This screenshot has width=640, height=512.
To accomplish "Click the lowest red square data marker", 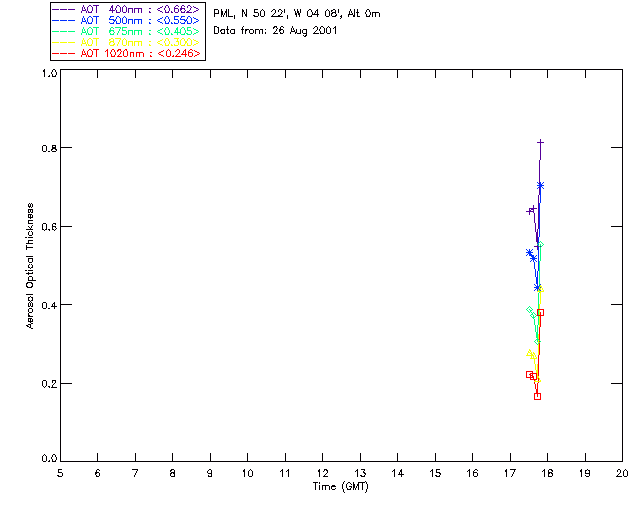I will coord(537,396).
